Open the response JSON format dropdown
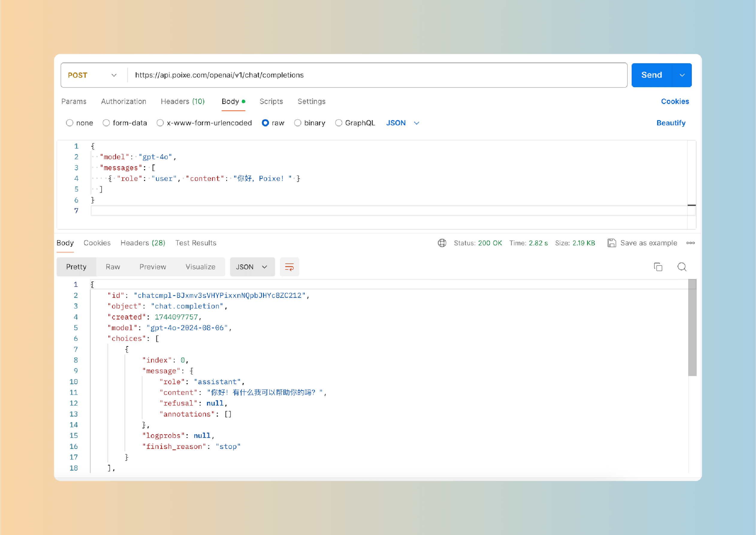This screenshot has height=535, width=756. coord(252,267)
